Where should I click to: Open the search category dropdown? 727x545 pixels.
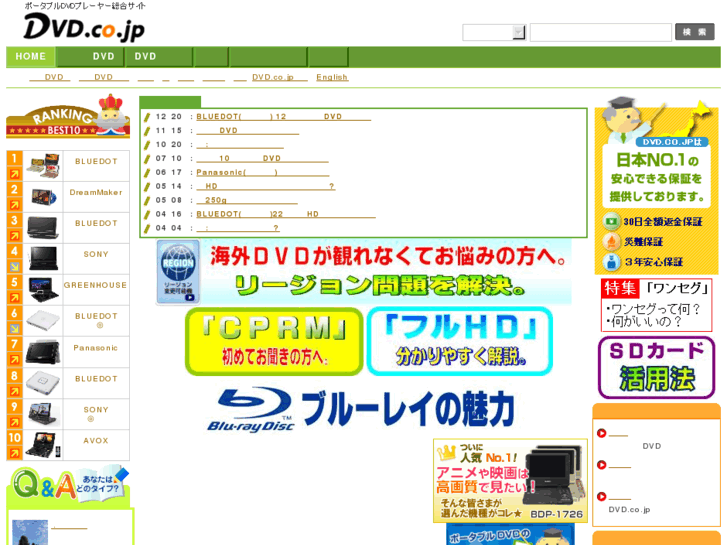494,32
